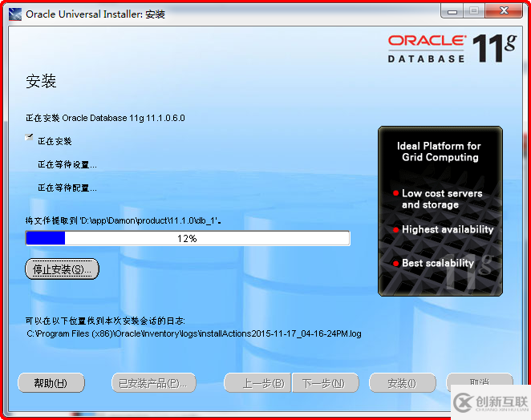This screenshot has width=531, height=420.
Task: Click the Highest availability bullet text
Action: coord(448,229)
